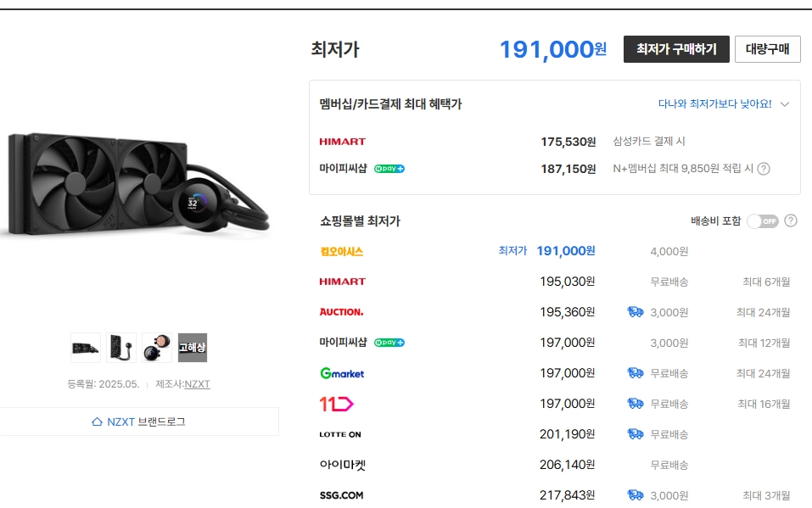Click the 최저가 구매하기 button

coord(676,49)
